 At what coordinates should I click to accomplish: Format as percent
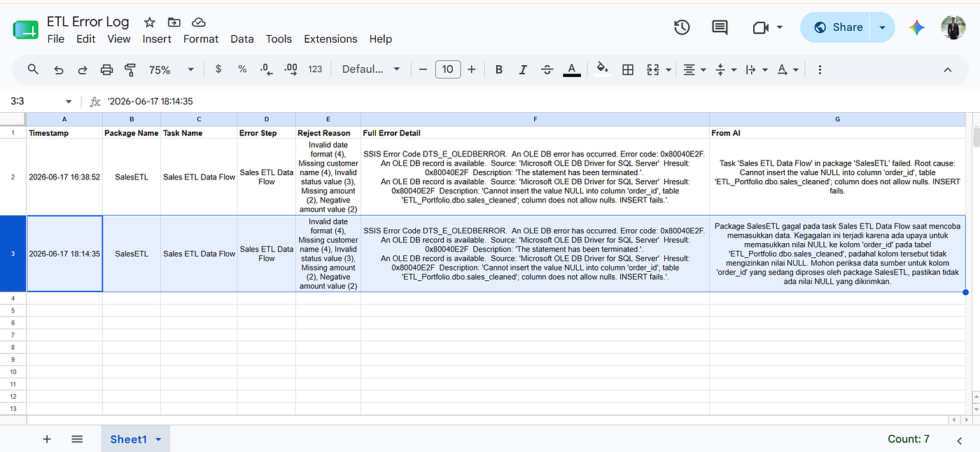242,69
